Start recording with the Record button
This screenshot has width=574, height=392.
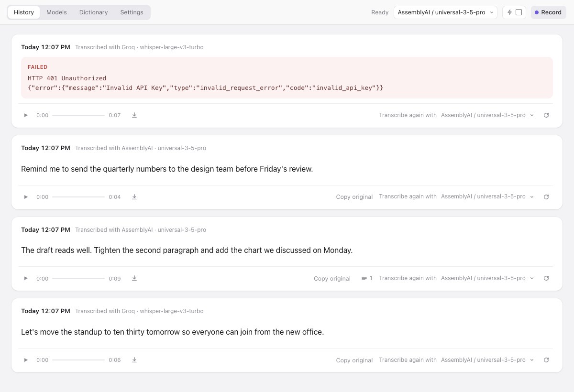pyautogui.click(x=548, y=12)
